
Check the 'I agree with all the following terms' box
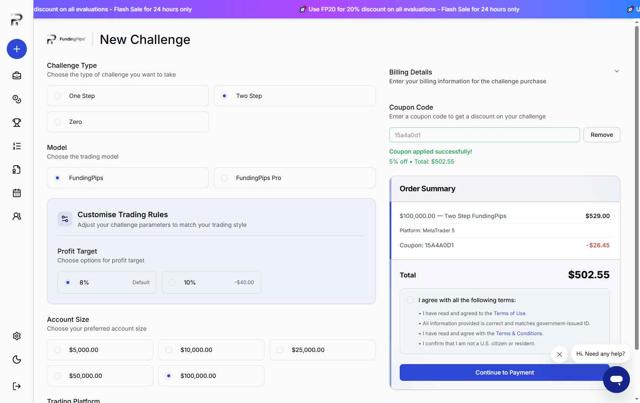tap(410, 300)
